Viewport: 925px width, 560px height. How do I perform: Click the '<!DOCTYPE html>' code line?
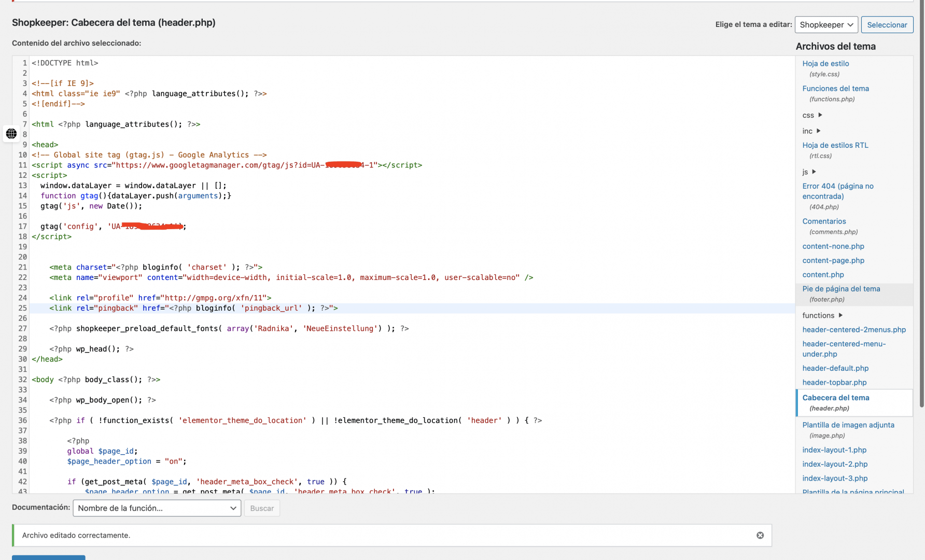[65, 63]
